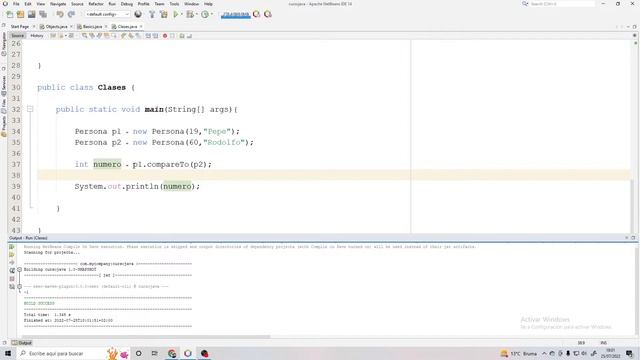Open the dropdown arrow next to Profile Project
640x360 pixels.
click(x=212, y=14)
